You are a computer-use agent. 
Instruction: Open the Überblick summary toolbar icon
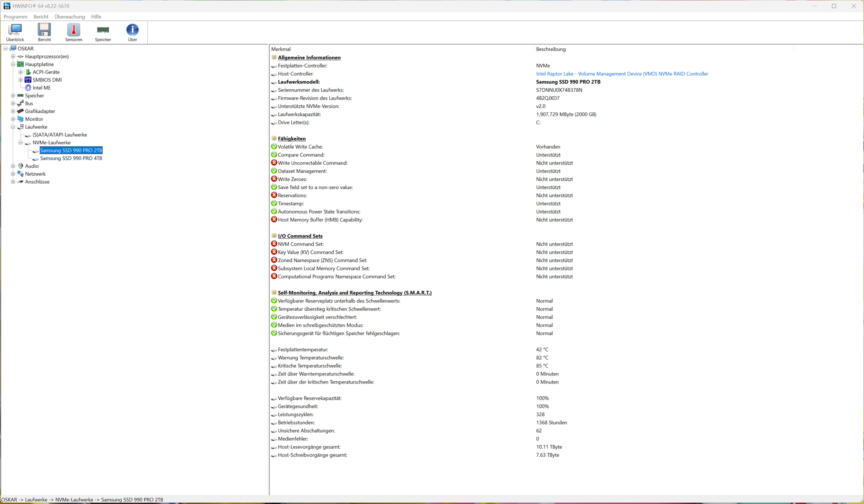(15, 32)
